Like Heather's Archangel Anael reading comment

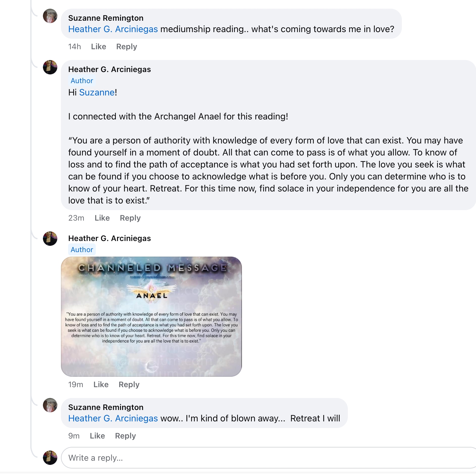[x=102, y=218]
